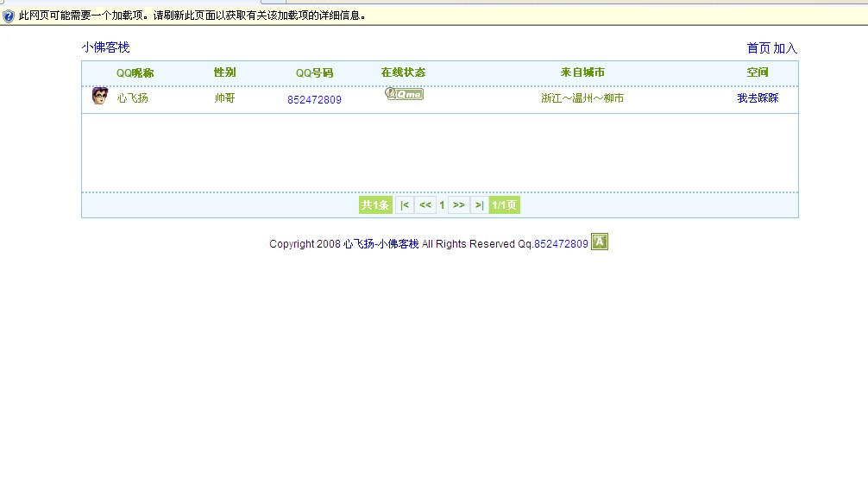Jump to first page with |< button

pos(405,204)
